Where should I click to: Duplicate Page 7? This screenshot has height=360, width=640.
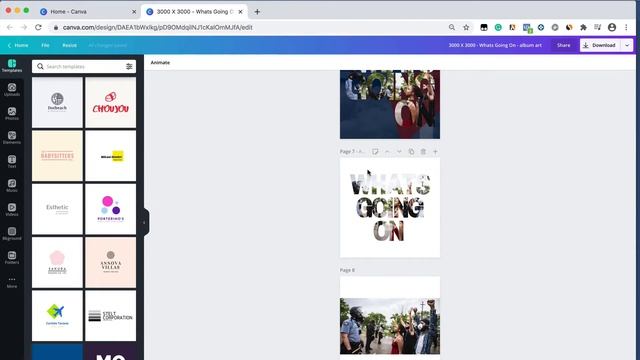coord(411,151)
